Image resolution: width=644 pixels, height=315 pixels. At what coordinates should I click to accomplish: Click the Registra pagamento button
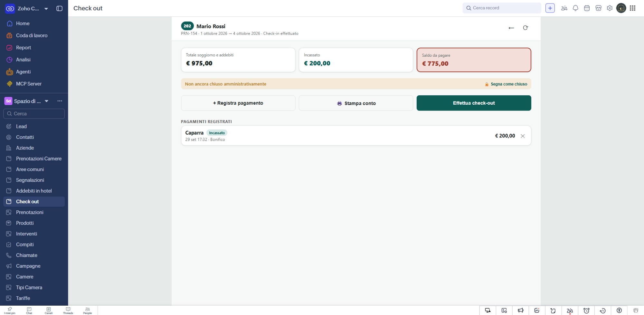click(238, 103)
